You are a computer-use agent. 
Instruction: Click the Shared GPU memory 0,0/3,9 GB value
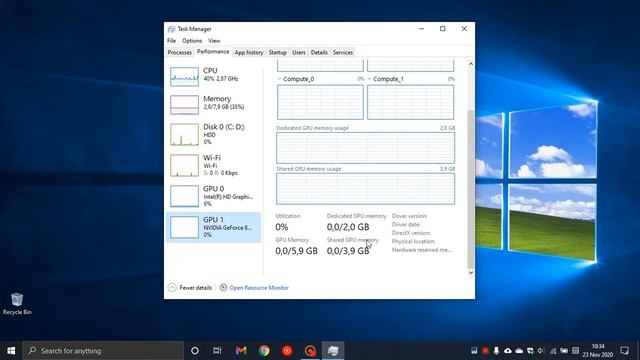coord(348,251)
